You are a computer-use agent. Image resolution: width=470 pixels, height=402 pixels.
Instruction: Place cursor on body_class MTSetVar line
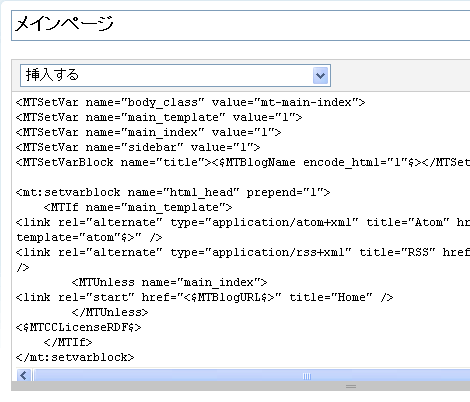pyautogui.click(x=190, y=102)
